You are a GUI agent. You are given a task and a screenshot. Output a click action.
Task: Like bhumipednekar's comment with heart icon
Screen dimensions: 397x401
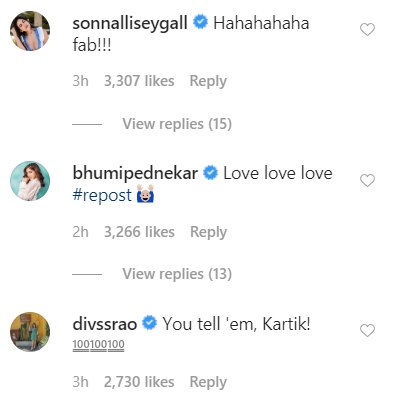(367, 180)
